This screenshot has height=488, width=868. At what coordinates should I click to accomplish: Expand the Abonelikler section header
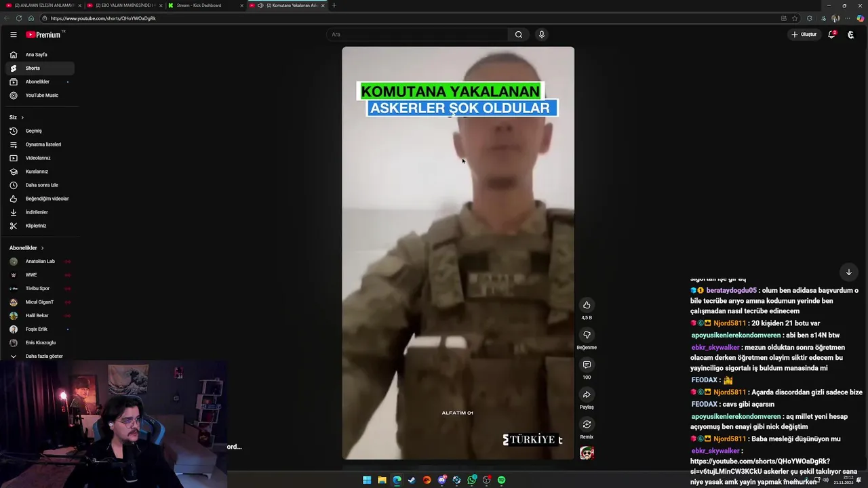[x=26, y=248]
